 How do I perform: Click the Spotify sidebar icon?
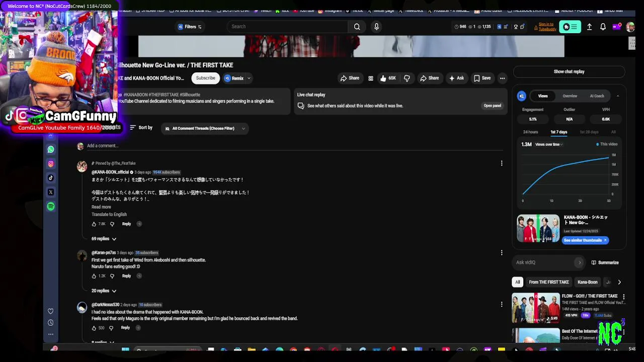(x=51, y=207)
